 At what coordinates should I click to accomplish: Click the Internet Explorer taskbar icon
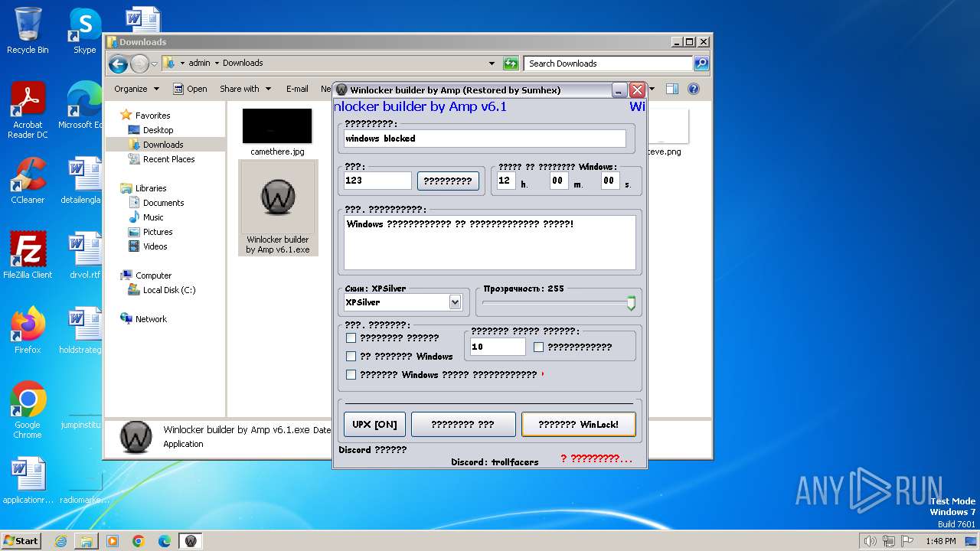pyautogui.click(x=60, y=541)
